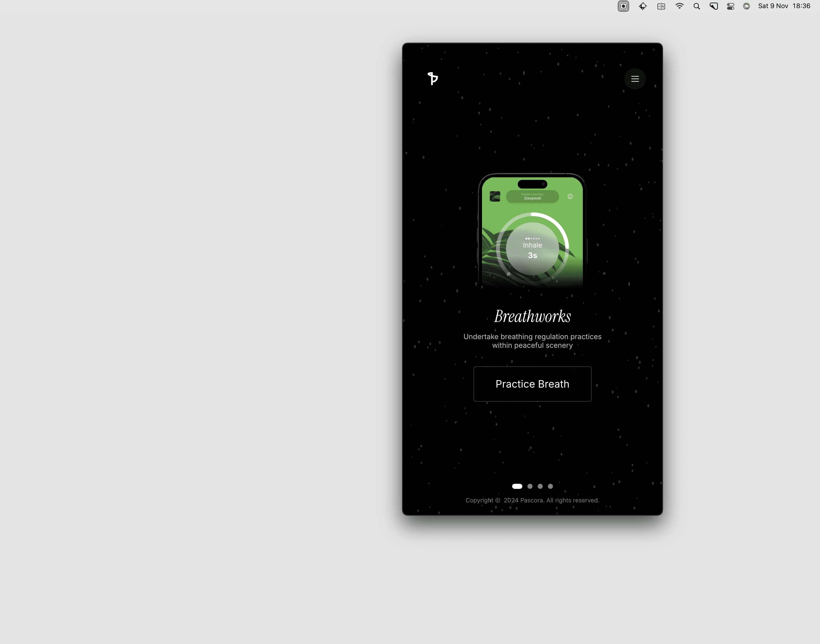Open Spotlight search

click(697, 6)
